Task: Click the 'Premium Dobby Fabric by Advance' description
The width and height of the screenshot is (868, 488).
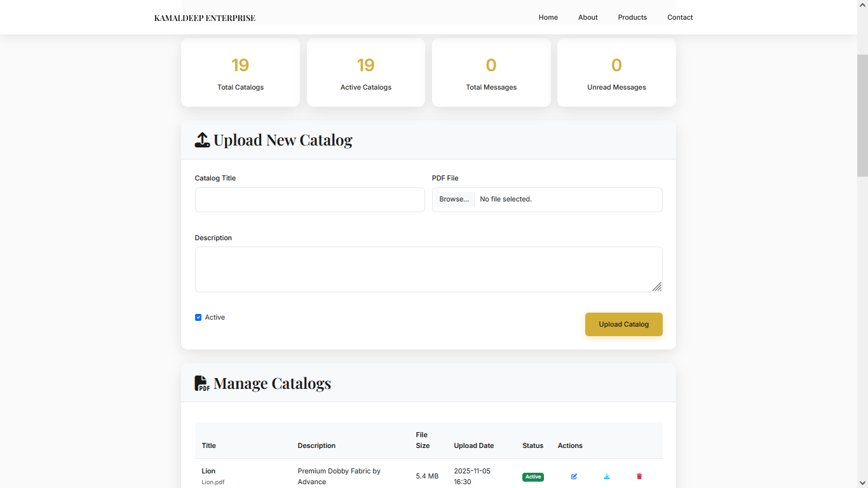Action: [339, 477]
